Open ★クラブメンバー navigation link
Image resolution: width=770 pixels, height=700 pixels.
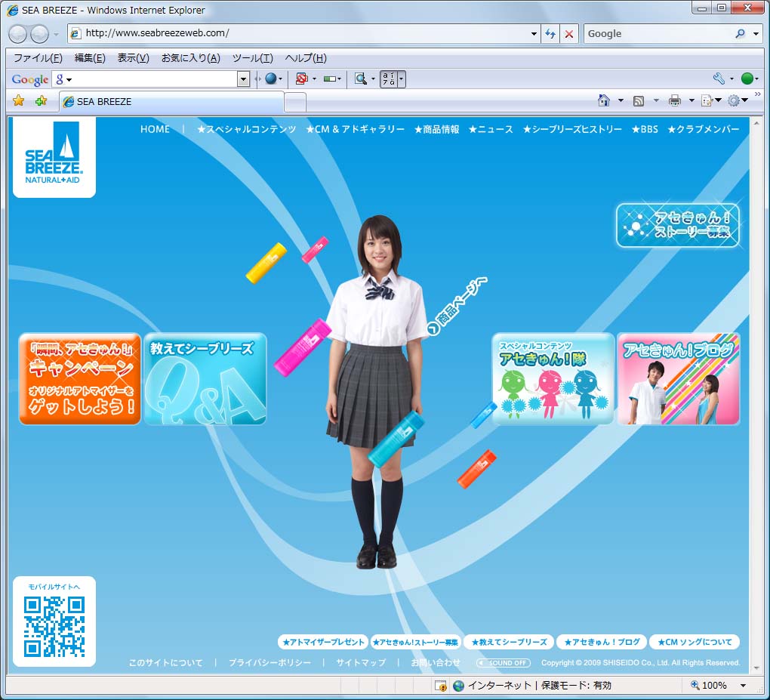[704, 129]
